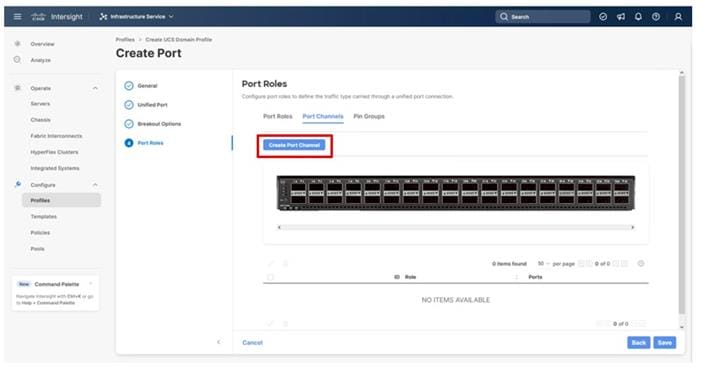Click the Overview sidebar icon
This screenshot has width=702, height=376.
tap(17, 43)
